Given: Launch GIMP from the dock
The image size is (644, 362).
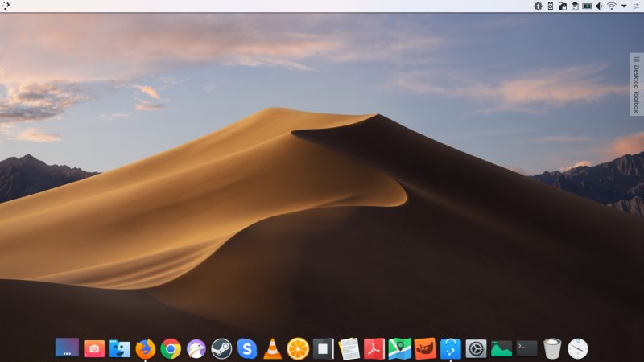Looking at the screenshot, I should coord(425,349).
